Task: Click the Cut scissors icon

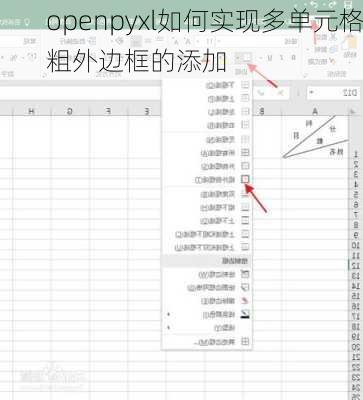Action: click(x=332, y=37)
